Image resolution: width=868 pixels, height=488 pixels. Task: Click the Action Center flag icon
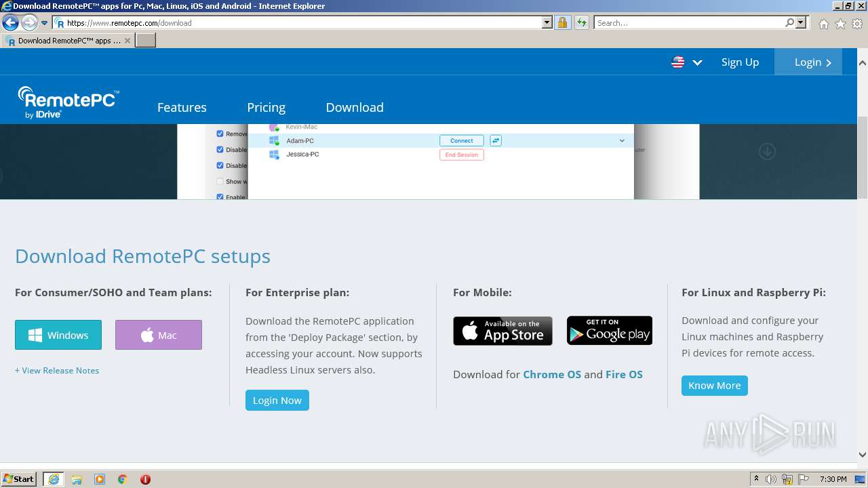[804, 479]
